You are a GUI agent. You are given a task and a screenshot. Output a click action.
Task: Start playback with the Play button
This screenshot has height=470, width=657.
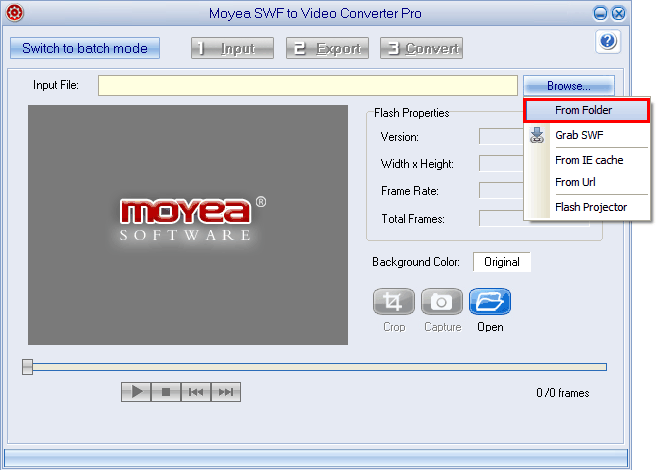pyautogui.click(x=136, y=392)
